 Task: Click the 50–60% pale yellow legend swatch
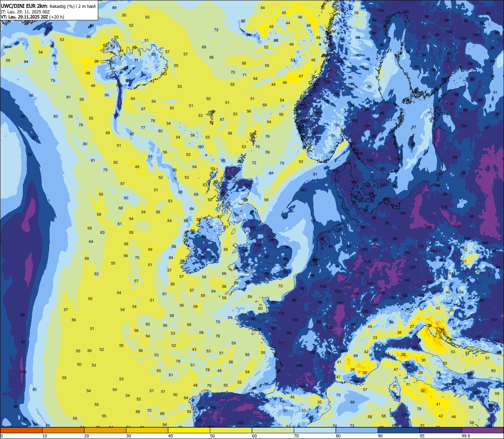point(231,430)
